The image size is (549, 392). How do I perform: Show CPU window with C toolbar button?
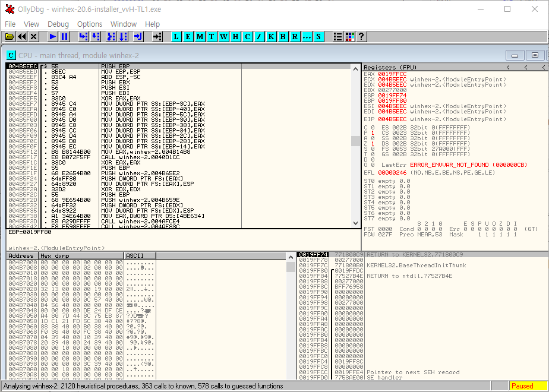(x=248, y=36)
